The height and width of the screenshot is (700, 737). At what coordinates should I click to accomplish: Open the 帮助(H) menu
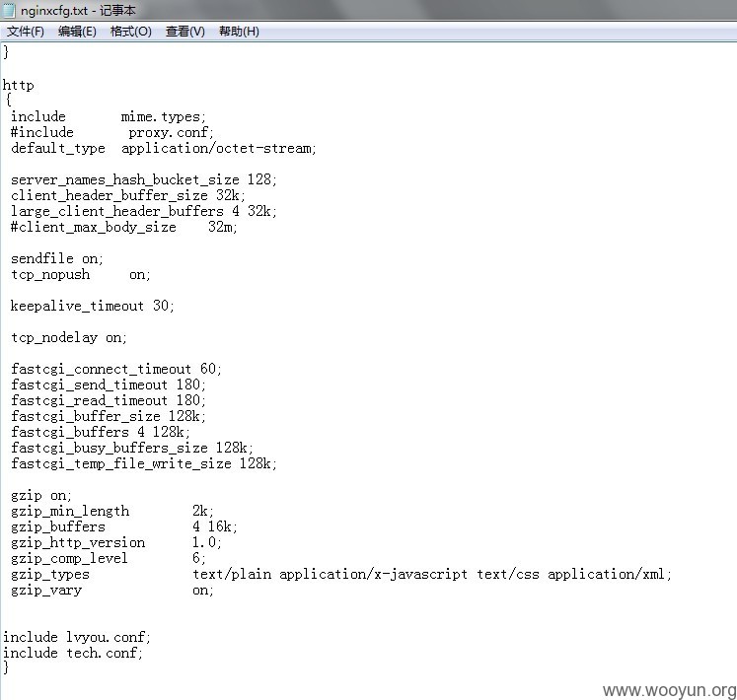pos(239,32)
